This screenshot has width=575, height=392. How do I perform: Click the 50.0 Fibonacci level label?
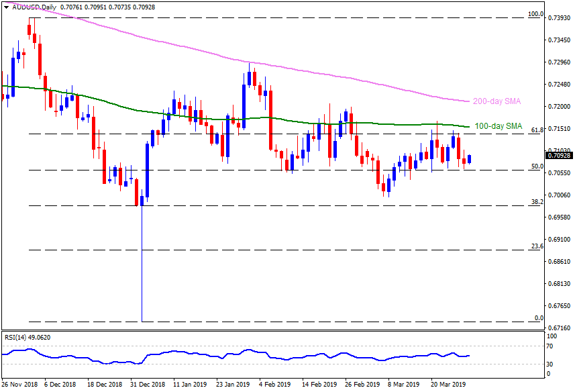[537, 166]
